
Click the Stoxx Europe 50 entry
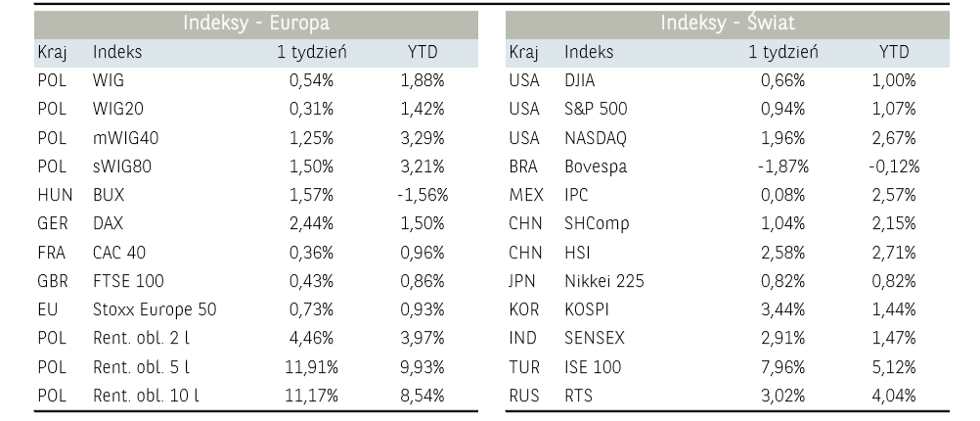[x=155, y=309]
